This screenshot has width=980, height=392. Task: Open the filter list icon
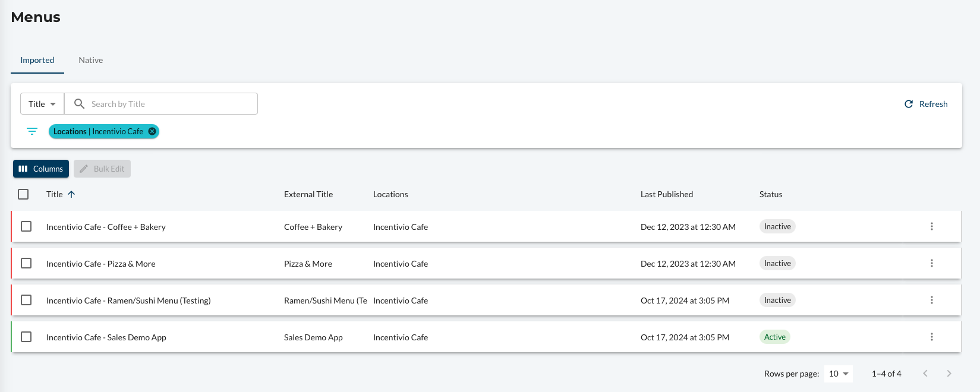[x=32, y=131]
